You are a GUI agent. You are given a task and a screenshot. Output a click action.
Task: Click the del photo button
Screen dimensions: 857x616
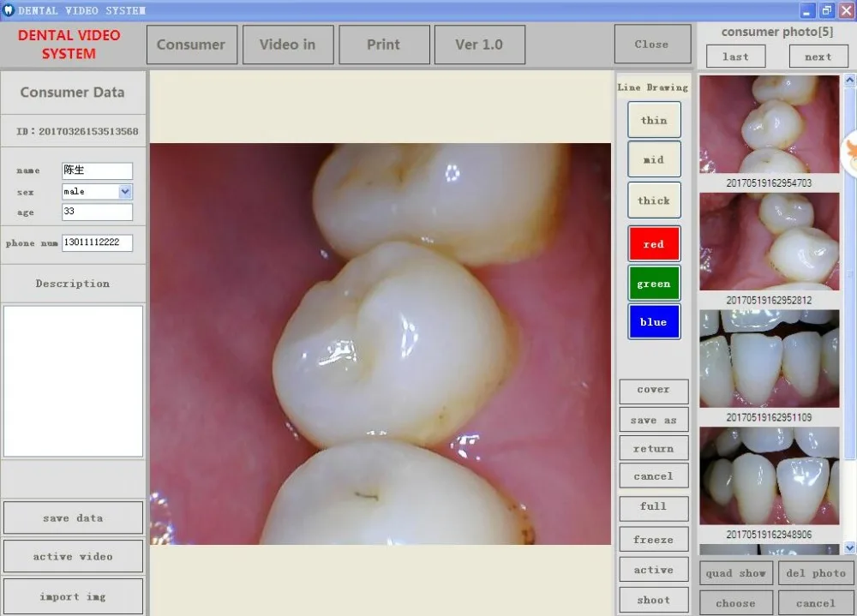[816, 573]
